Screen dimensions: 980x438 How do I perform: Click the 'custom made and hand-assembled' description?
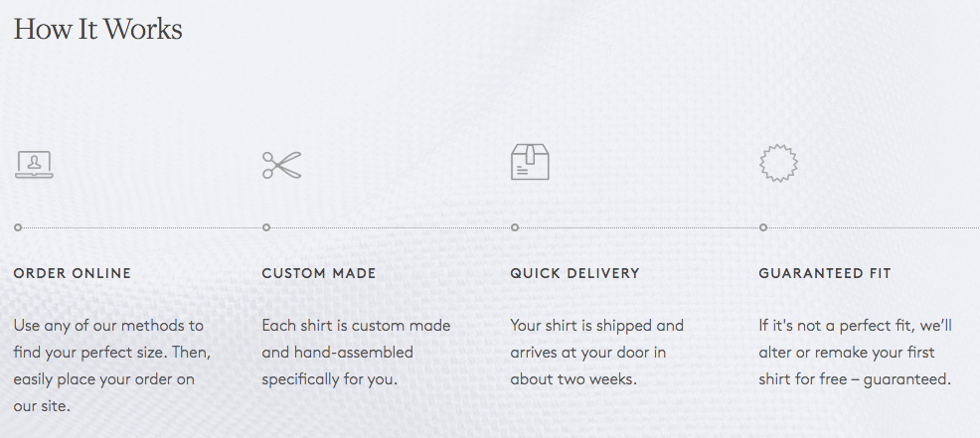[x=356, y=339]
